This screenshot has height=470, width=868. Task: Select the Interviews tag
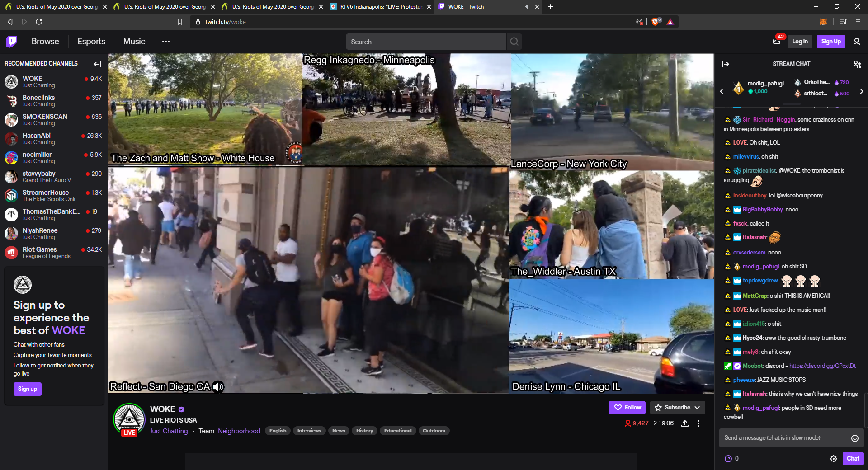(309, 431)
